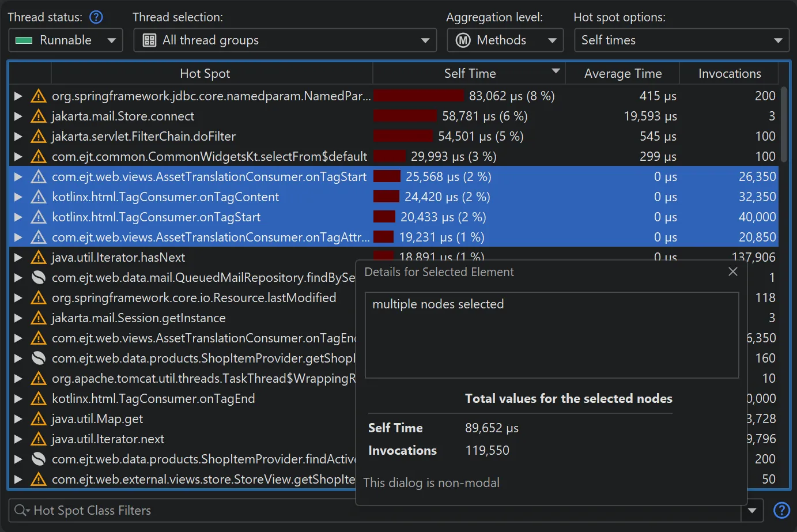Open the Thread status Runnable dropdown
Image resolution: width=797 pixels, height=532 pixels.
(x=66, y=40)
